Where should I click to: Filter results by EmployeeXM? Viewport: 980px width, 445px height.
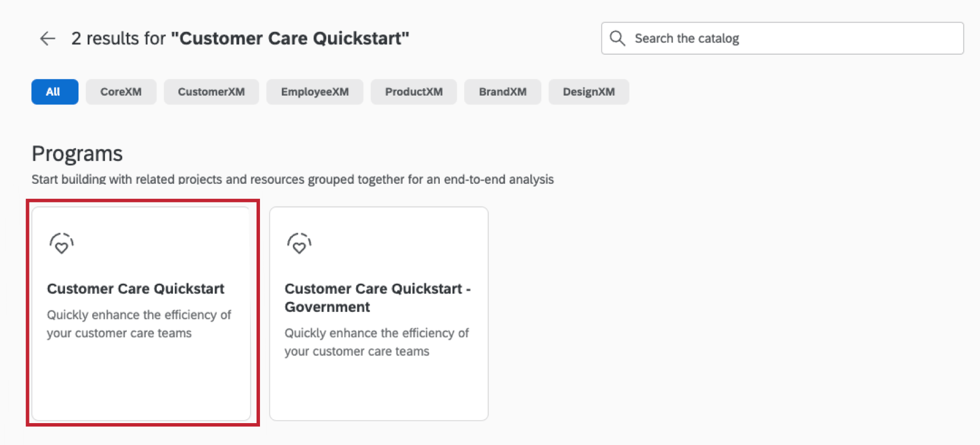pyautogui.click(x=314, y=91)
